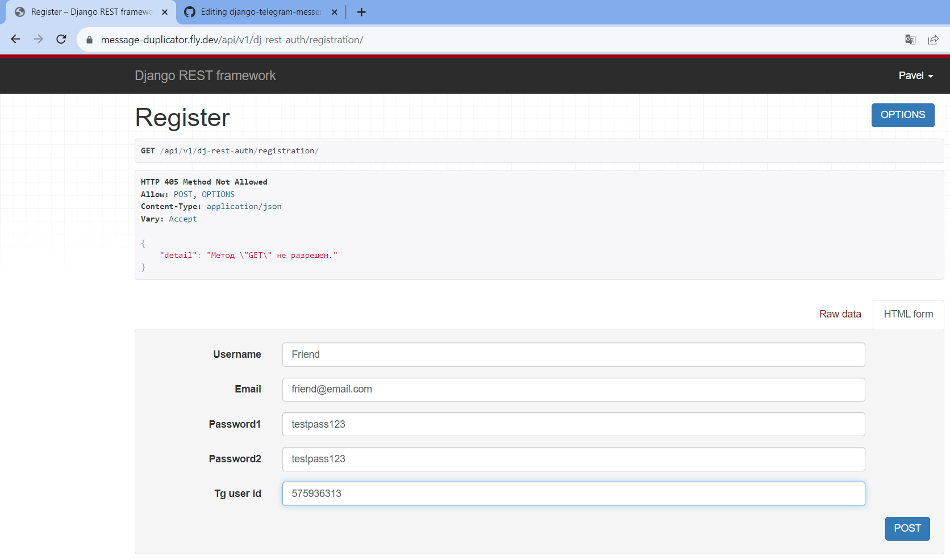Click the share page icon
Viewport: 950px width, 560px height.
point(933,39)
